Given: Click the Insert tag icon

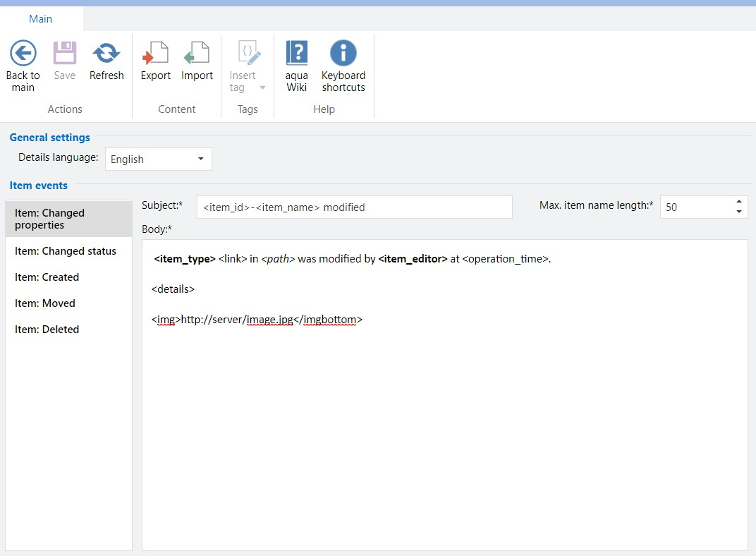Looking at the screenshot, I should click(248, 53).
